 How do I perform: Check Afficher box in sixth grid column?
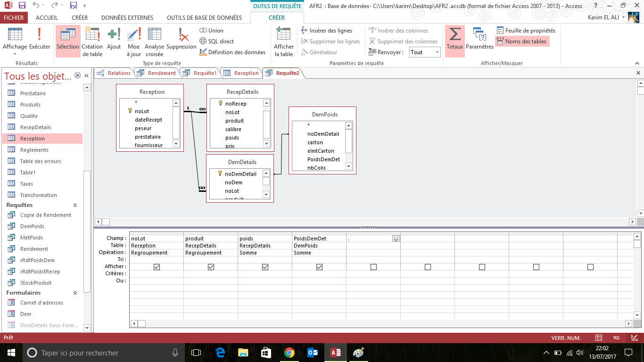point(428,267)
